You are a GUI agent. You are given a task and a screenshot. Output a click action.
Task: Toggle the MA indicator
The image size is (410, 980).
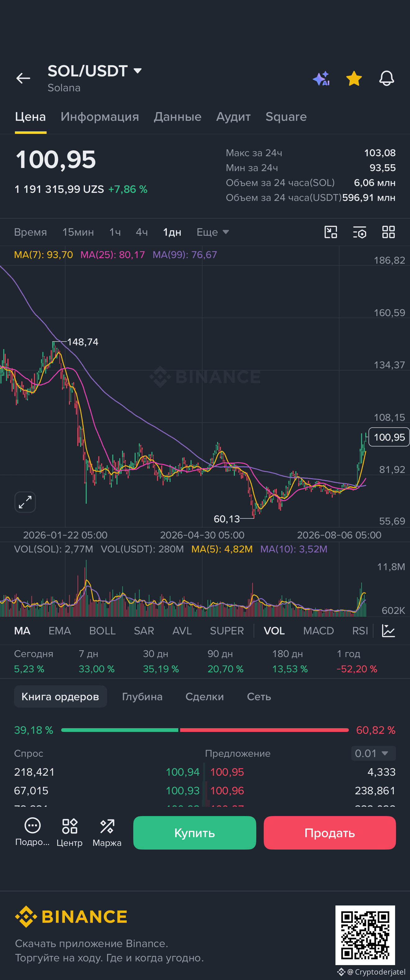pos(22,631)
